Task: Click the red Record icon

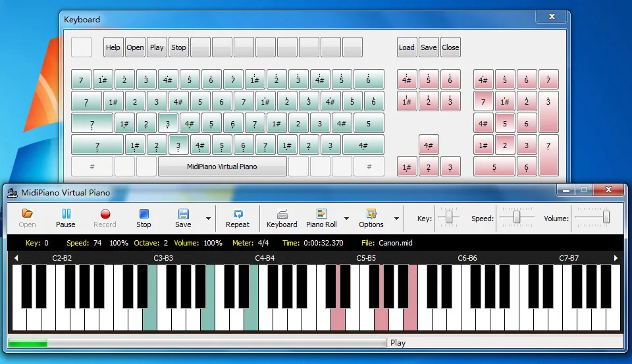Action: click(105, 214)
